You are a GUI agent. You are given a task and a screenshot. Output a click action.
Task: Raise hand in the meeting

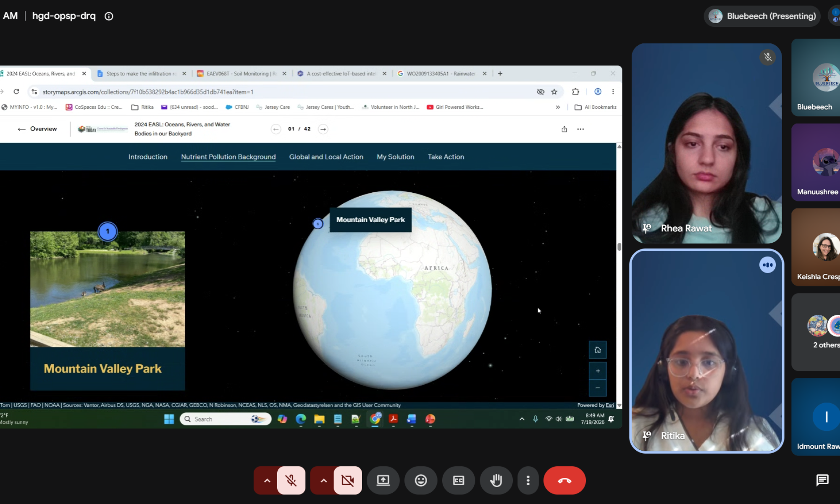pos(496,480)
